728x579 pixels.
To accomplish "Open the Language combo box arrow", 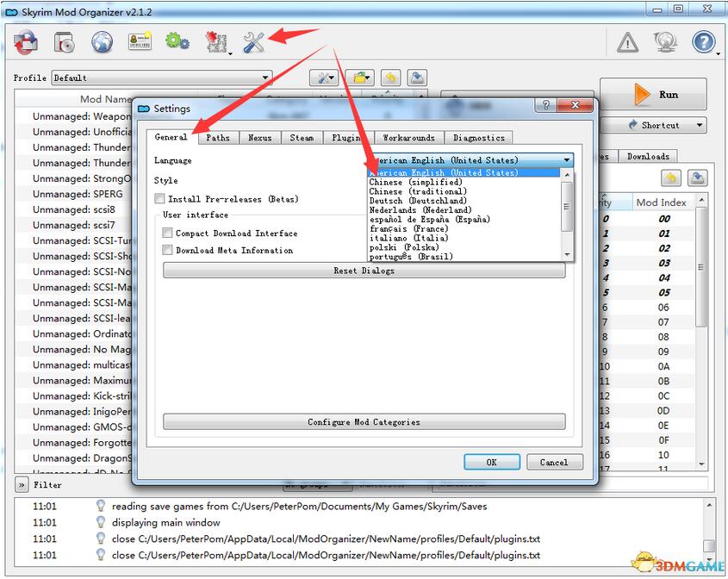I will click(x=567, y=160).
